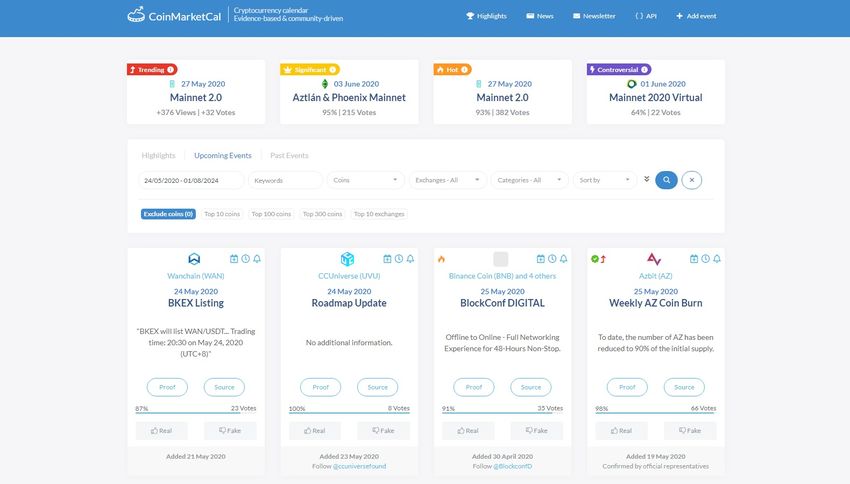Click flame icon on BlockConf DIGITAL card
Screen dimensions: 850x484
click(x=441, y=259)
